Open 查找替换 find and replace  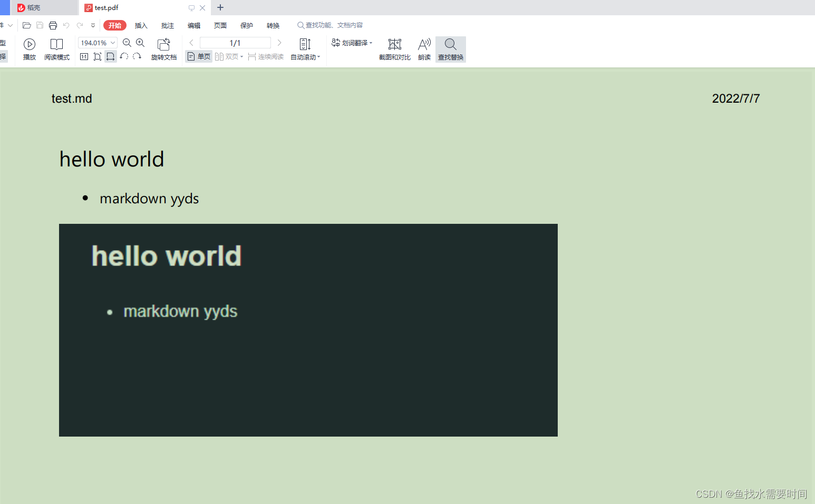[x=451, y=50]
